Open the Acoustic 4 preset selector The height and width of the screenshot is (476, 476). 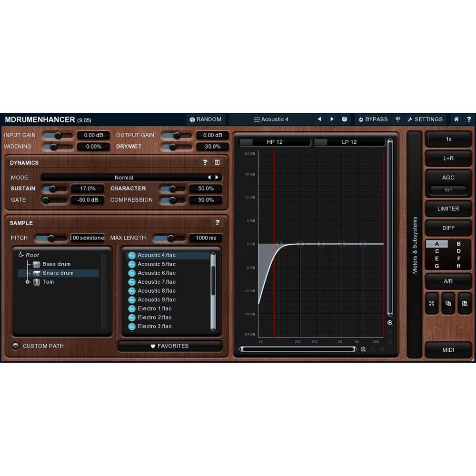coord(275,119)
